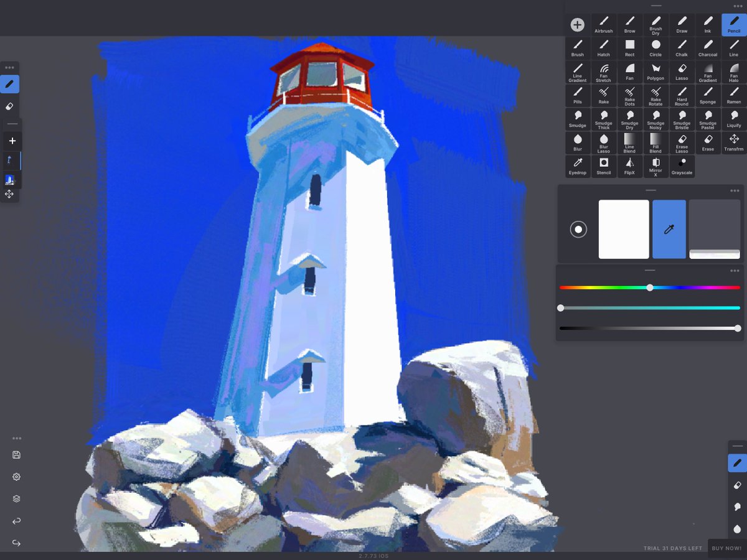
Task: Choose the Rake Rotate brush
Action: click(655, 96)
